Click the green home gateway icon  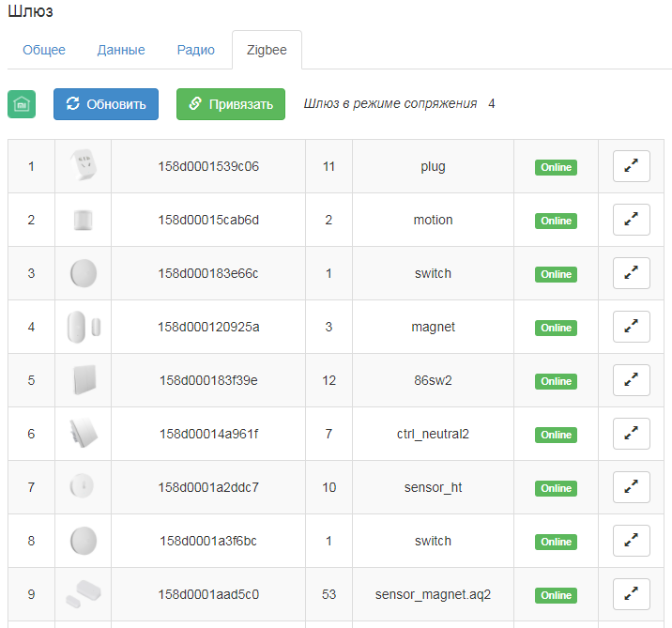(22, 104)
